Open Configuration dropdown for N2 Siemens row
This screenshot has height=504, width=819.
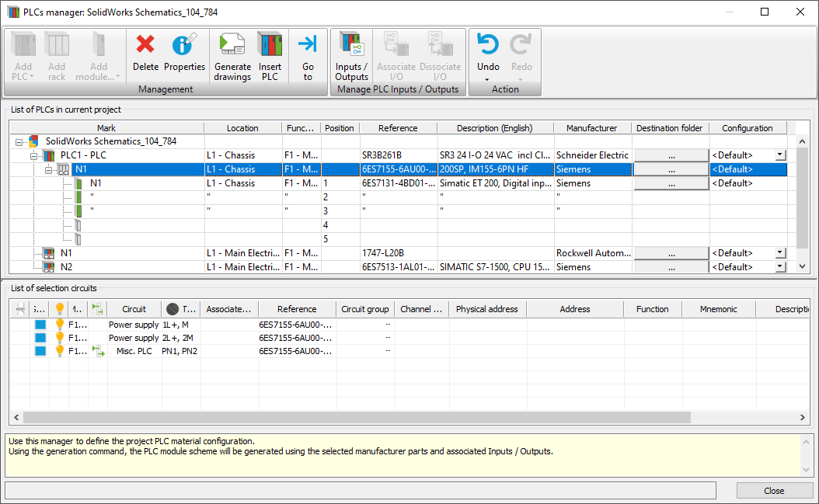(x=780, y=266)
